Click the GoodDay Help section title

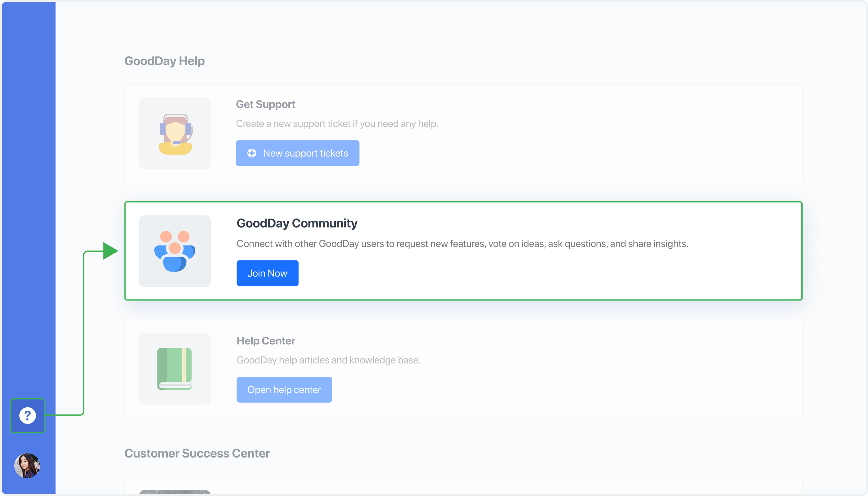coord(164,61)
